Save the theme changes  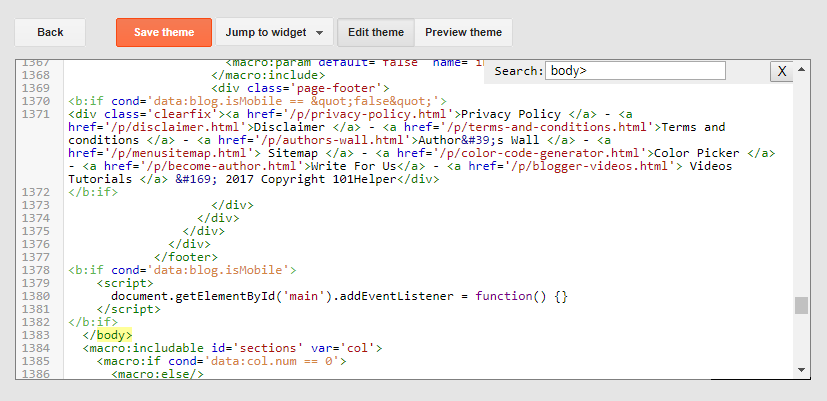[x=164, y=32]
